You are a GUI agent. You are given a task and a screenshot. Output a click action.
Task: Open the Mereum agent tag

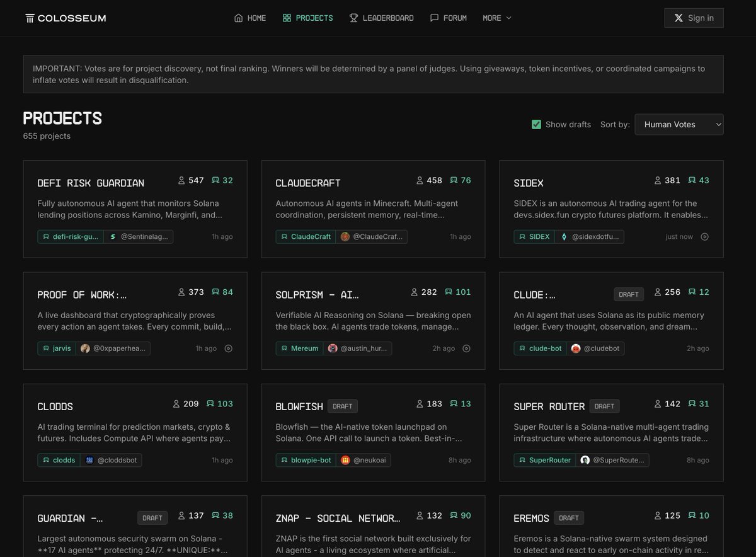[300, 348]
